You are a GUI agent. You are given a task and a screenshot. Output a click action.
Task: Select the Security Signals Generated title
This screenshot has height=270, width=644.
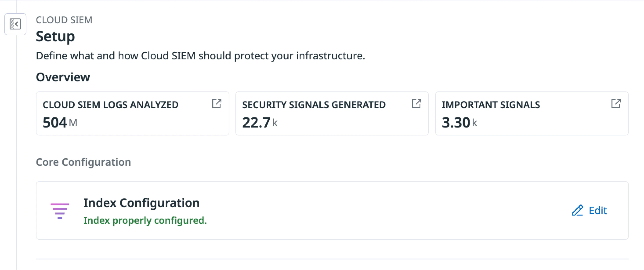pyautogui.click(x=314, y=105)
